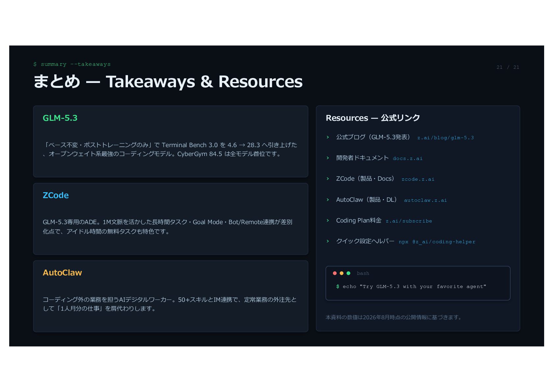Click the "公式ブログ（GLM-5.3発表）" label
Image resolution: width=554 pixels, height=392 pixels.
click(373, 137)
